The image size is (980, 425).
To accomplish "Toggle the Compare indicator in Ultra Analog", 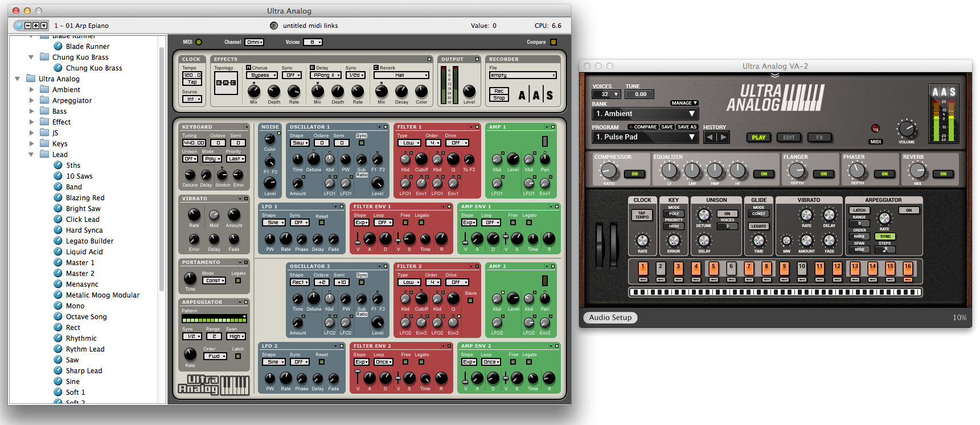I will (x=553, y=42).
